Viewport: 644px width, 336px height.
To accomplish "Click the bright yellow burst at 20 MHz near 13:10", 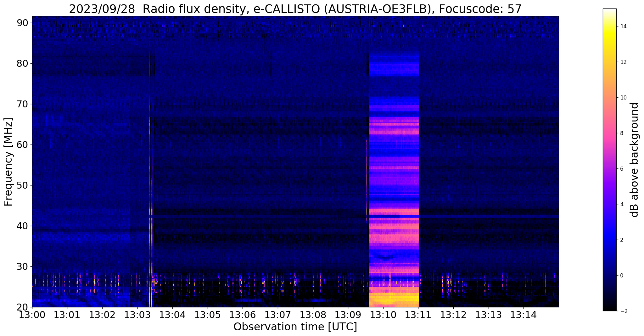I will pos(393,301).
